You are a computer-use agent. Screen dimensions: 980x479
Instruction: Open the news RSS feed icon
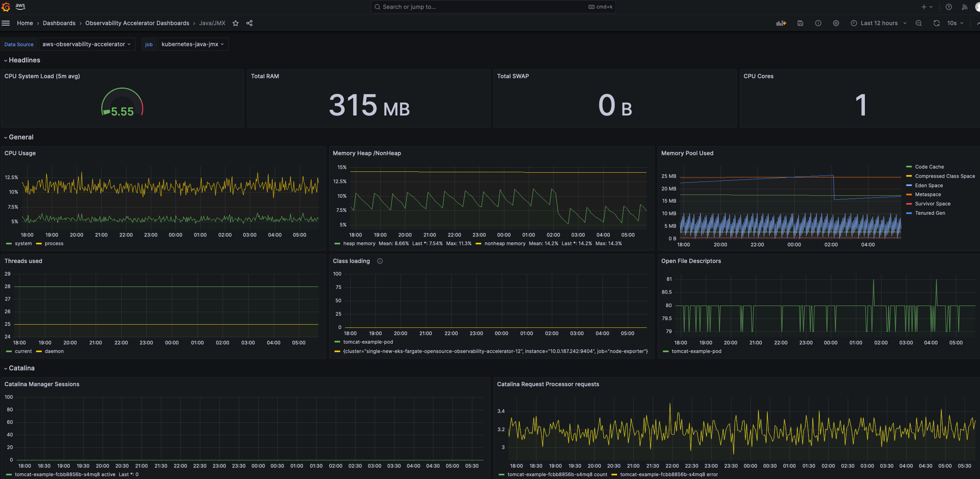965,7
